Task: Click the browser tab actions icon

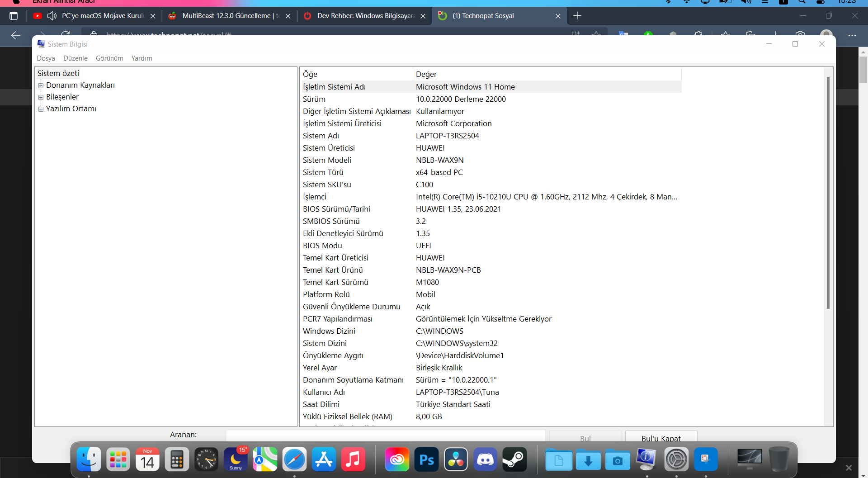Action: tap(14, 16)
